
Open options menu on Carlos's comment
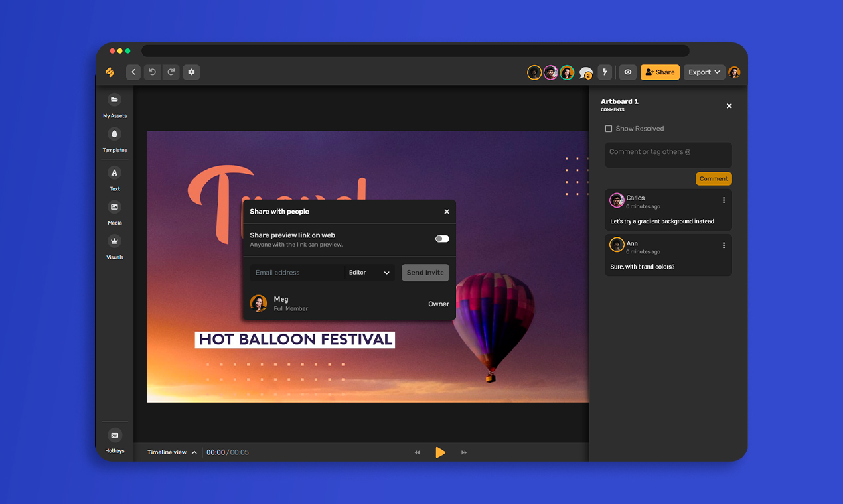pyautogui.click(x=724, y=200)
